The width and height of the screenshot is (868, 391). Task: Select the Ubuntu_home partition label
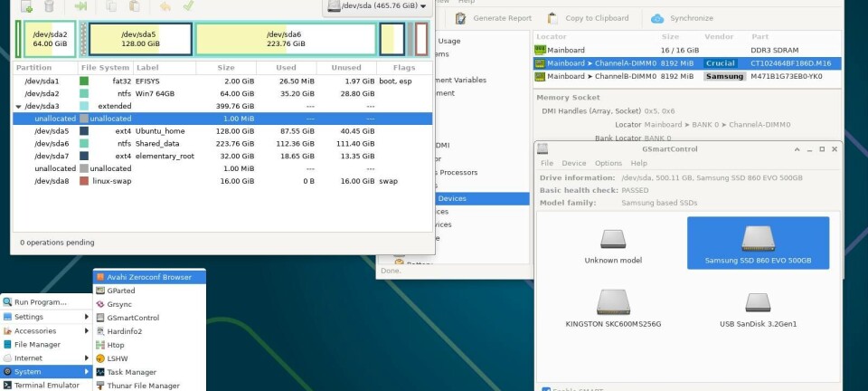pyautogui.click(x=160, y=131)
